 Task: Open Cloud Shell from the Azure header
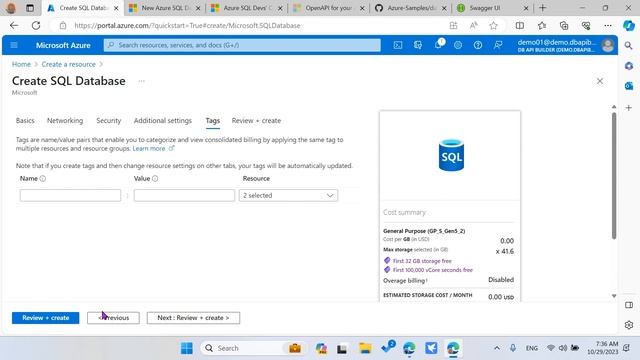tap(398, 45)
